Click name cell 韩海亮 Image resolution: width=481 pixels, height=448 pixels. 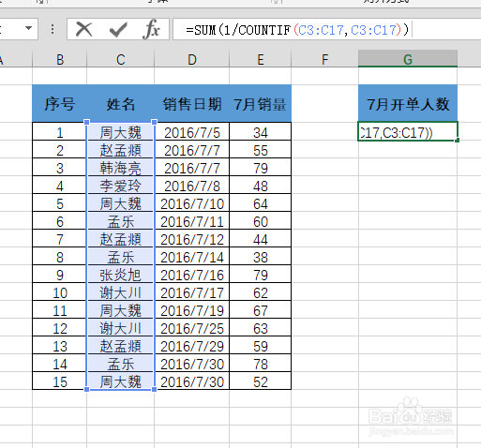[x=121, y=167]
